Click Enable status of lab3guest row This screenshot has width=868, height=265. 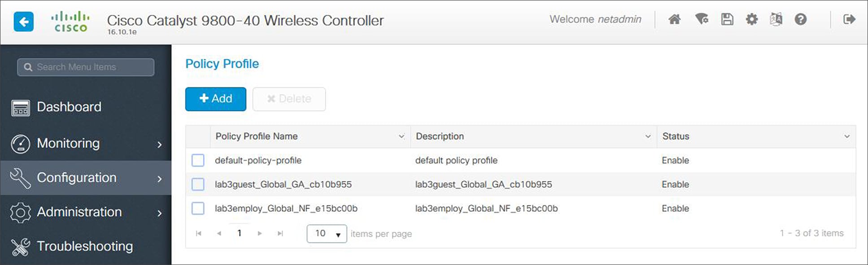click(x=675, y=184)
